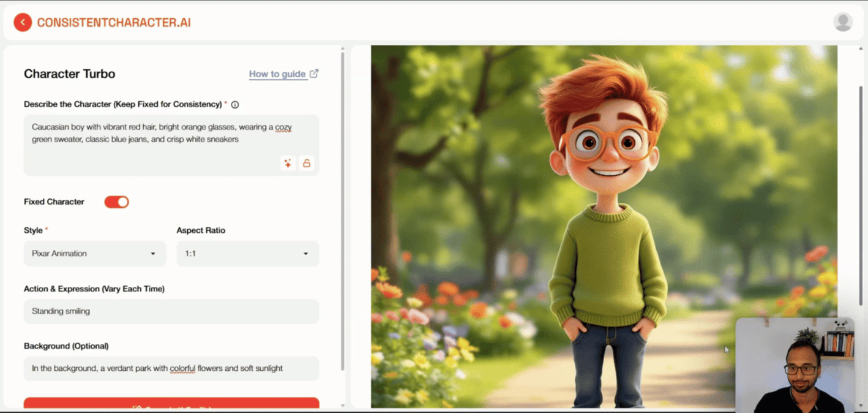Click the back arrow beside the logo
Image resolution: width=868 pixels, height=413 pixels.
(23, 21)
